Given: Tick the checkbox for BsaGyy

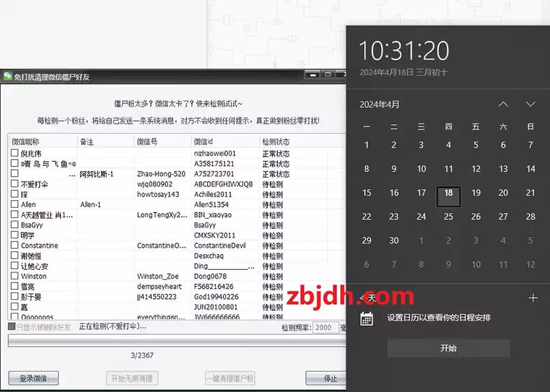Looking at the screenshot, I should [x=14, y=225].
